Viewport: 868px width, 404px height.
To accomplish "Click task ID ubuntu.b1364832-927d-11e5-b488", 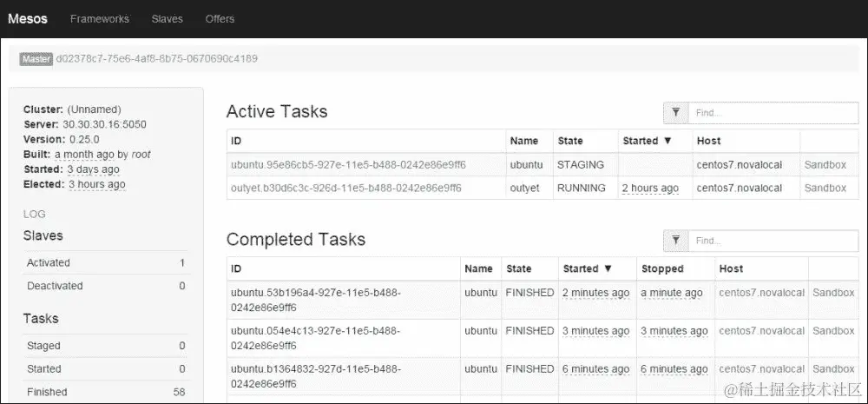I will [x=316, y=375].
